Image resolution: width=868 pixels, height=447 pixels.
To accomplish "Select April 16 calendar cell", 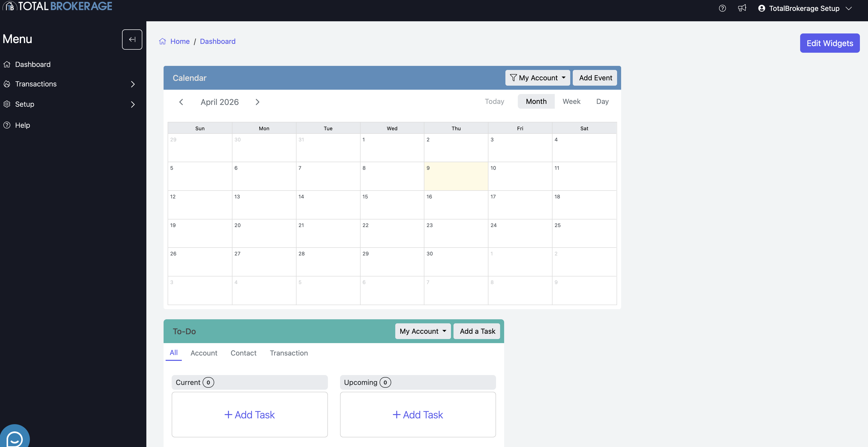I will (x=456, y=206).
